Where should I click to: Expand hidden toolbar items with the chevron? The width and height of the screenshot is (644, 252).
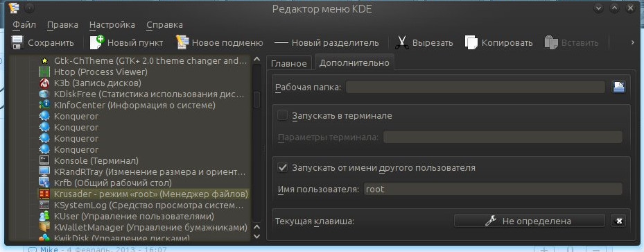(632, 42)
